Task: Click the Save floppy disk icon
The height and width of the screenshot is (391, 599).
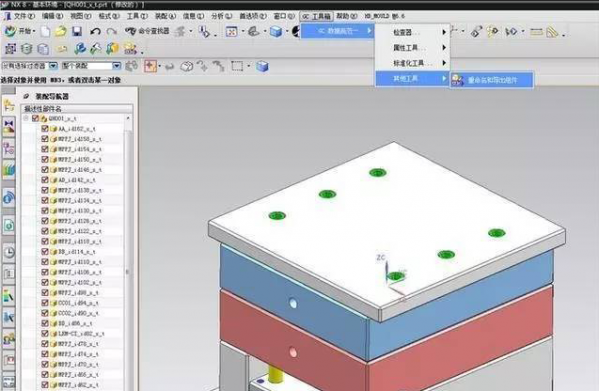Action: 77,31
